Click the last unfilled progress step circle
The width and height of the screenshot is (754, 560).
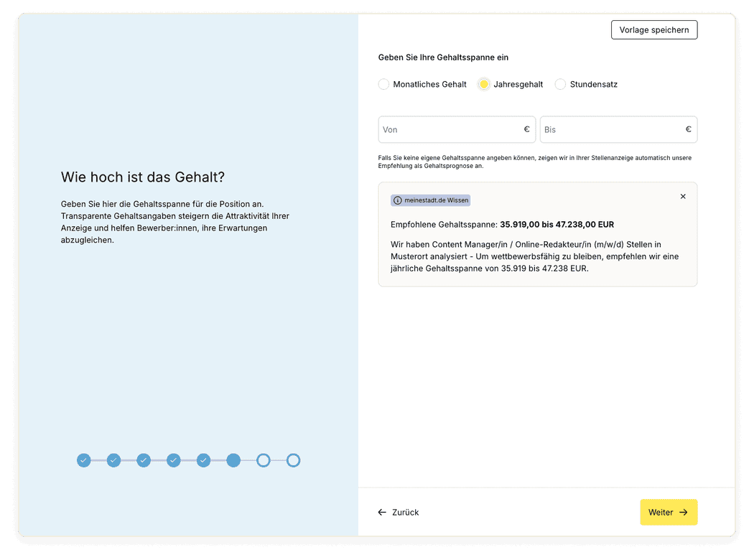pos(293,460)
